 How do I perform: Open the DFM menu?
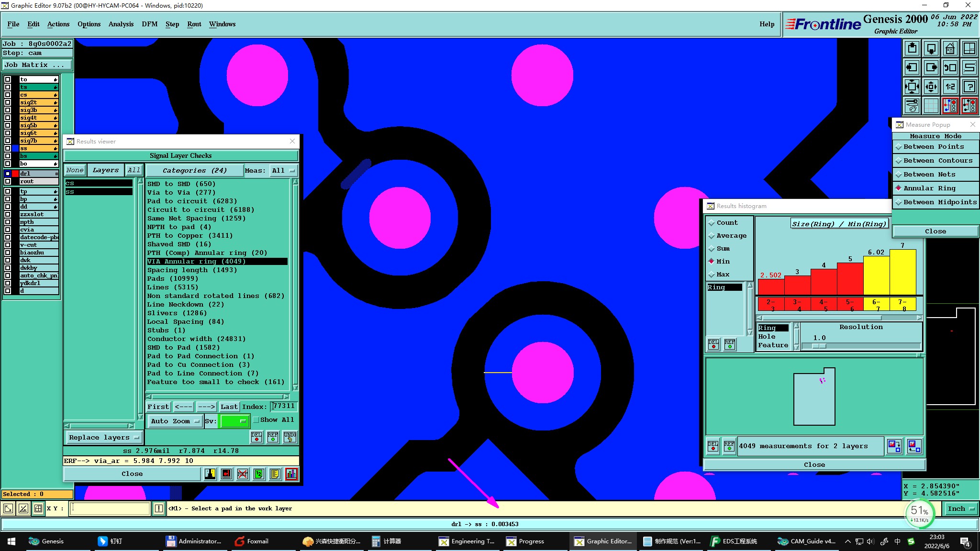coord(149,24)
